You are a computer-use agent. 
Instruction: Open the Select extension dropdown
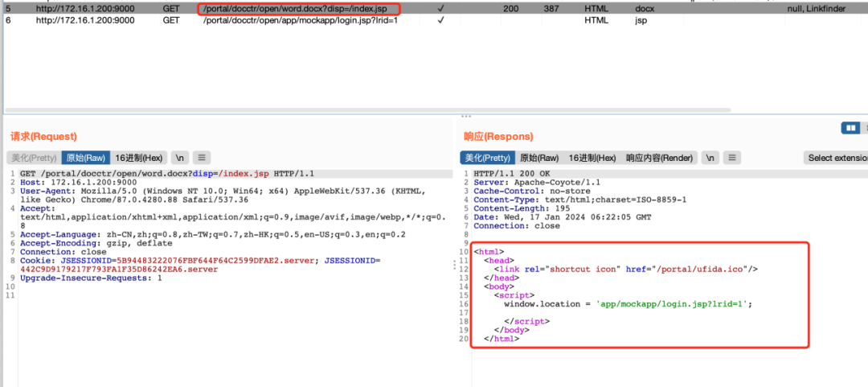tap(836, 158)
